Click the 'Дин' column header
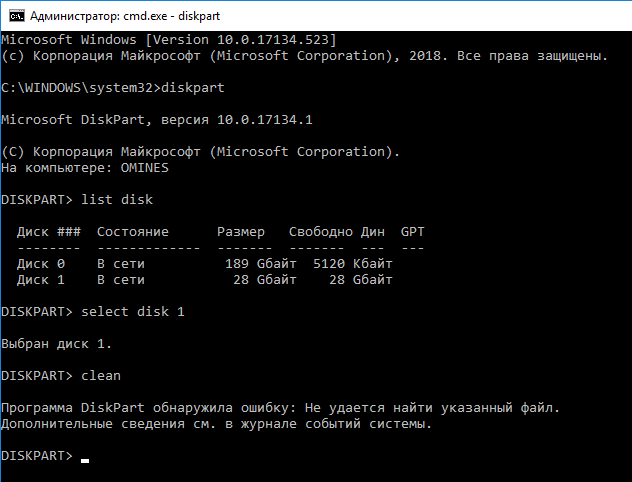 (x=372, y=232)
